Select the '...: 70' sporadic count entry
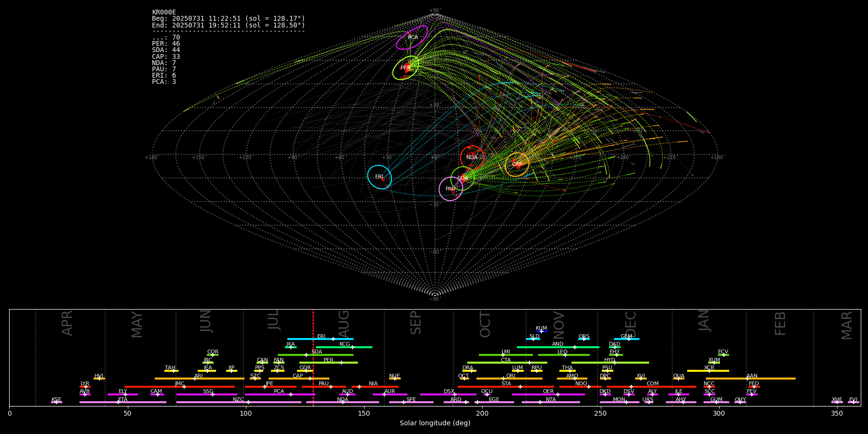Image resolution: width=868 pixels, height=434 pixels. point(166,38)
